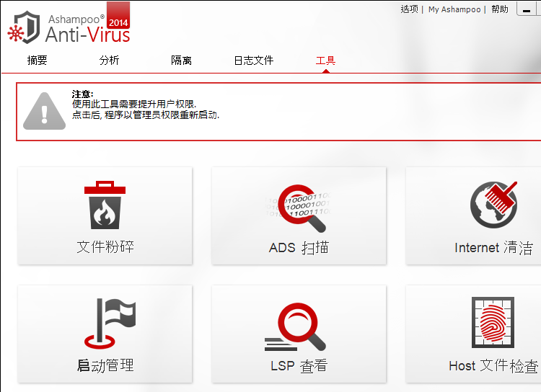Click the Ashampoo Anti-Virus shield logo
Viewport: 541px width, 392px height.
(27, 27)
